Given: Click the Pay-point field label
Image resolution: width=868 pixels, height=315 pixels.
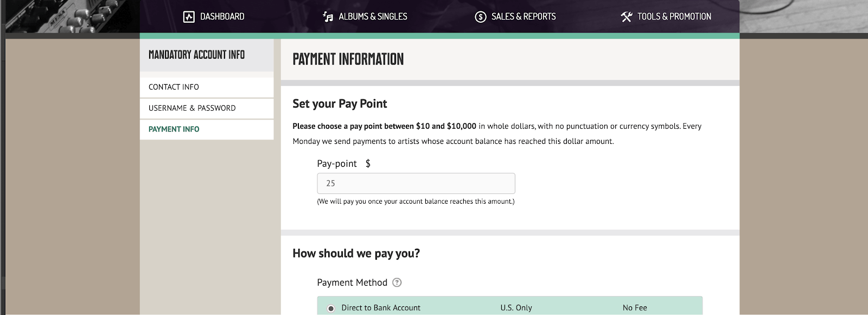Looking at the screenshot, I should tap(337, 163).
